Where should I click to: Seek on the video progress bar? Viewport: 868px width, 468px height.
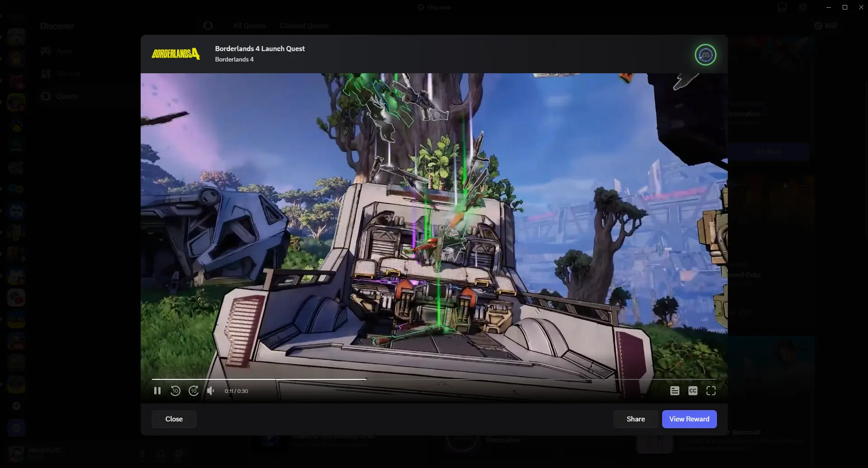(x=434, y=379)
